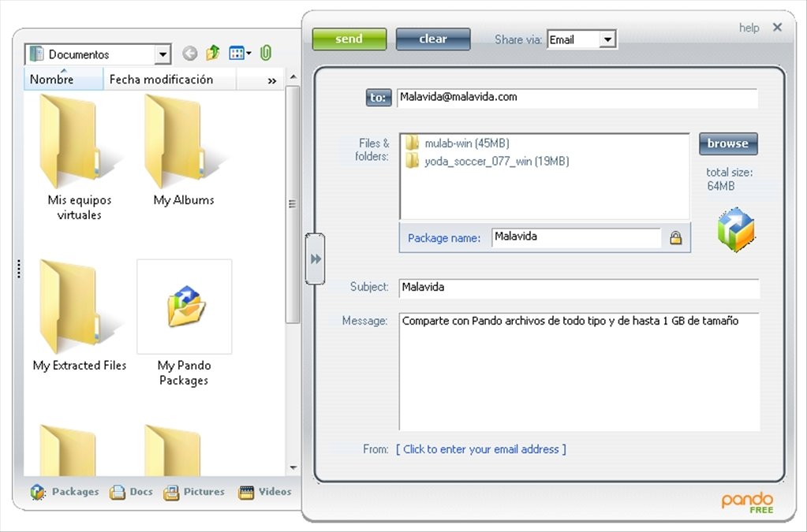Screen dimensions: 807x532
Task: Click the Subject input field
Action: pyautogui.click(x=578, y=288)
